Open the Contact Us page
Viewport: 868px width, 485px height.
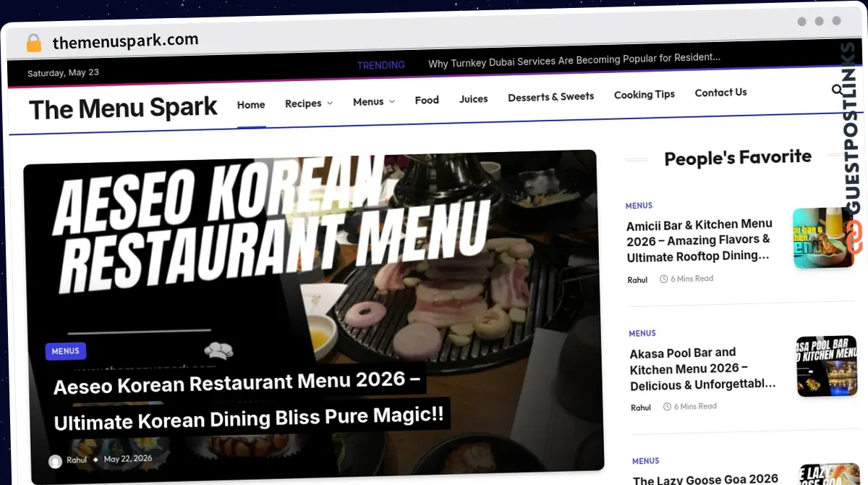[x=720, y=93]
